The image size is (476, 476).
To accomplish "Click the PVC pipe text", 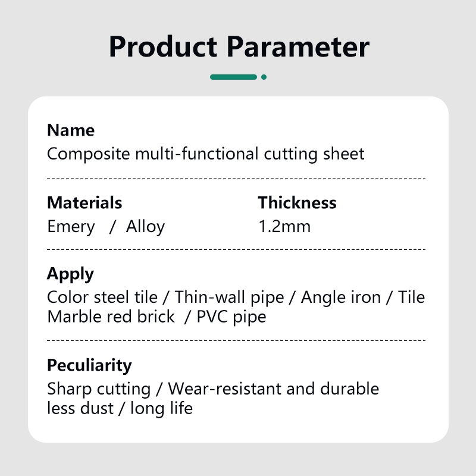I will (231, 318).
